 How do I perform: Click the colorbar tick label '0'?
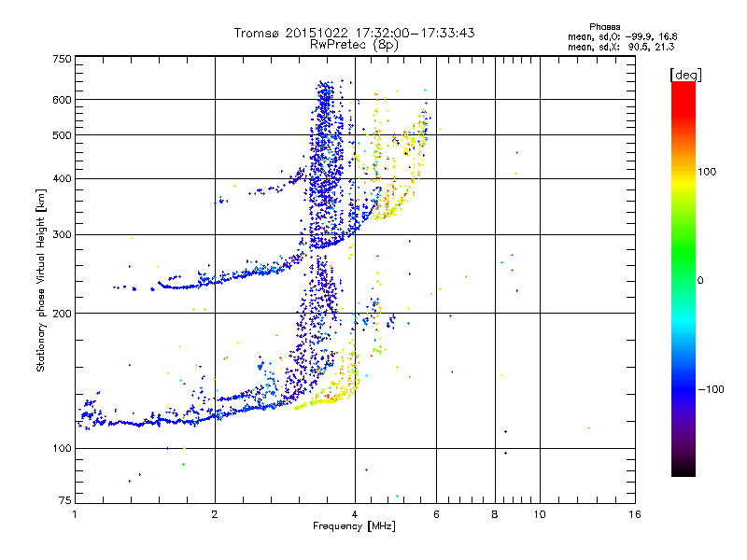click(699, 280)
